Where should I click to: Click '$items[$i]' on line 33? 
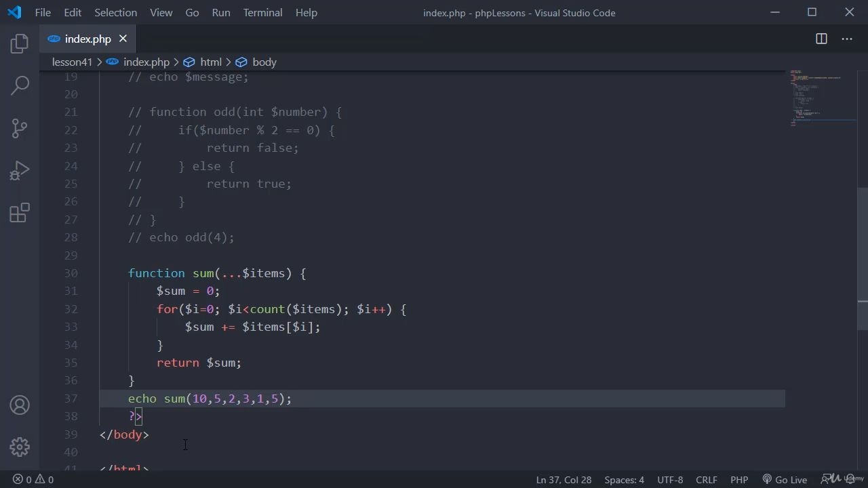point(278,327)
